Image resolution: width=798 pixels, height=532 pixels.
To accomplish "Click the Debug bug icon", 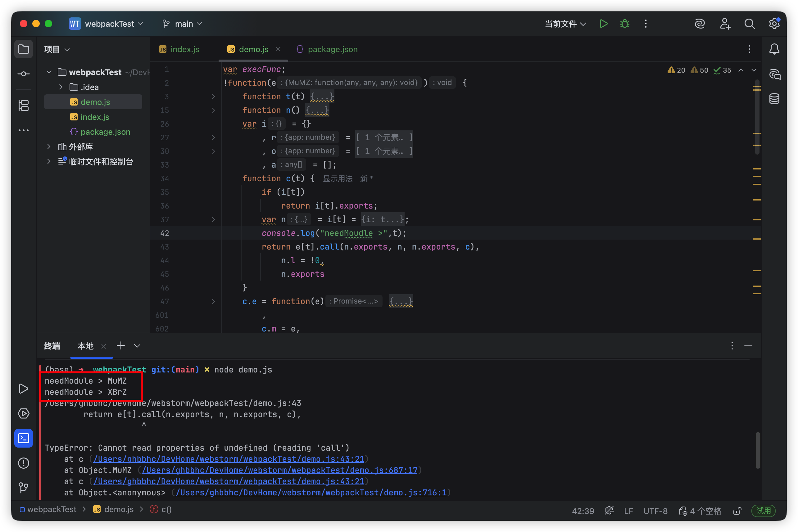I will pos(624,24).
